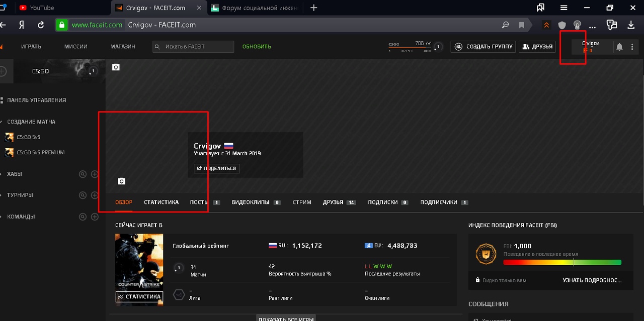Expand the Турниры sidebar section
Screen dimensions: 644x321
click(20, 195)
